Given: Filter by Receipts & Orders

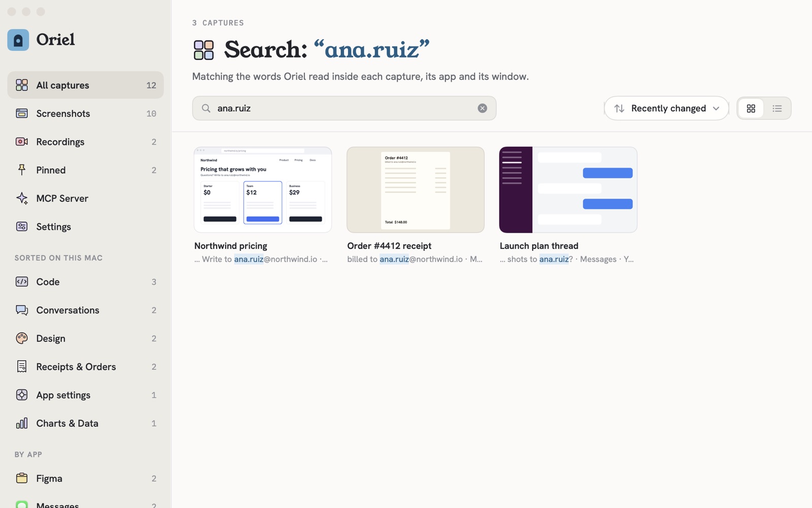Looking at the screenshot, I should (85, 366).
